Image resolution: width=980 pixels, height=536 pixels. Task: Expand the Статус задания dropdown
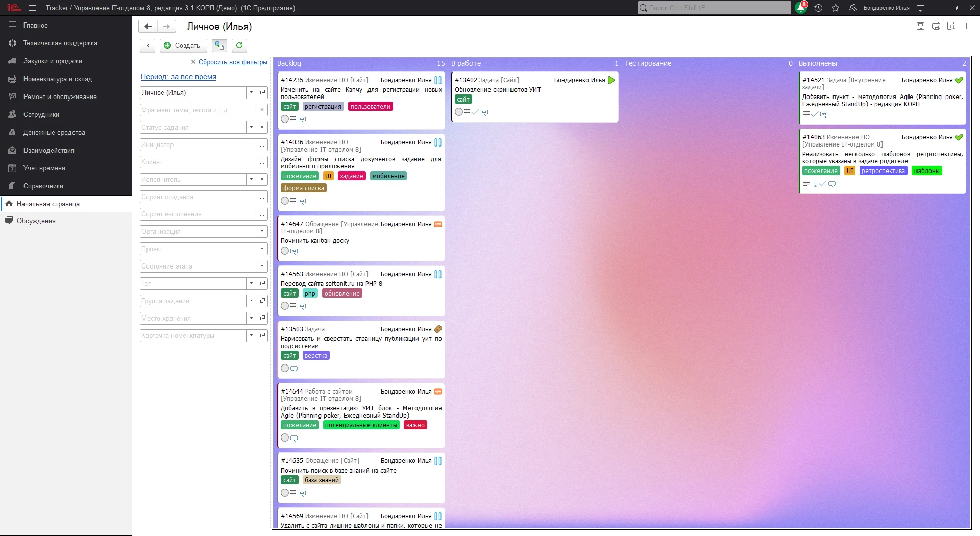(251, 127)
